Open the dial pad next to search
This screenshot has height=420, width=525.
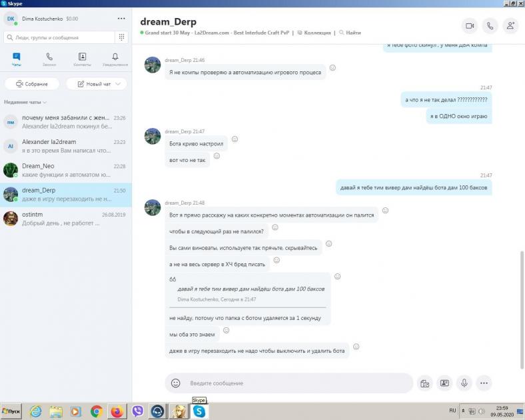[121, 37]
